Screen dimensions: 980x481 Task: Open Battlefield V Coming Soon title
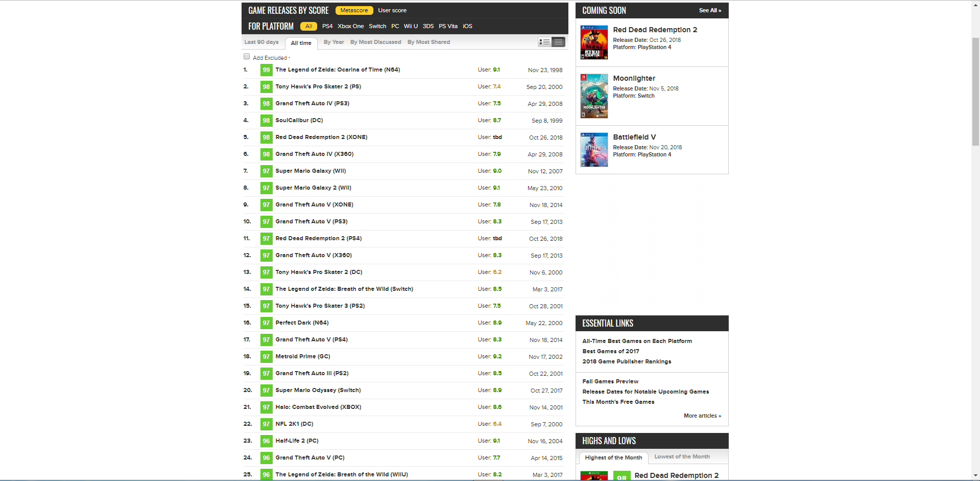634,137
